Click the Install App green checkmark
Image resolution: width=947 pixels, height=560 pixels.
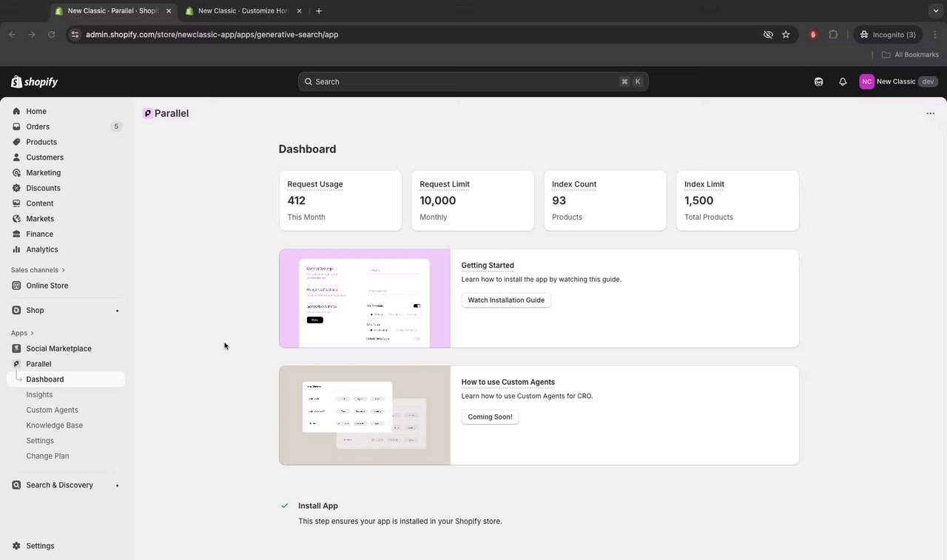pos(284,506)
